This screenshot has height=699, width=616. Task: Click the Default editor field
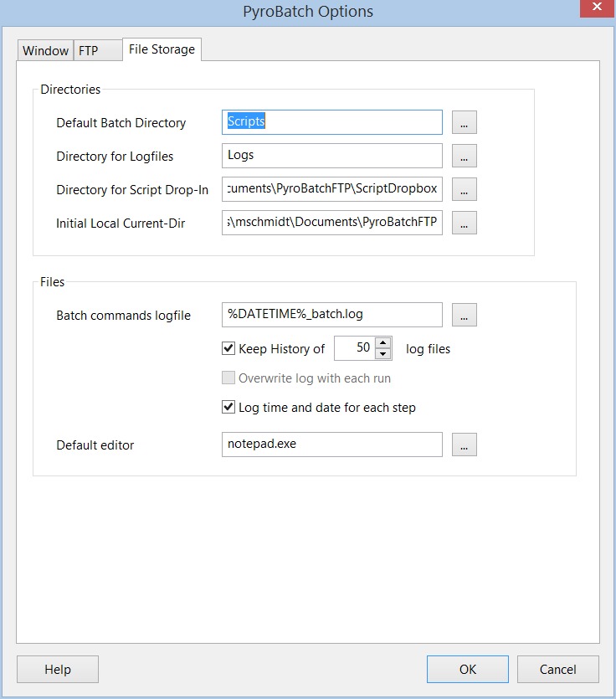click(332, 445)
